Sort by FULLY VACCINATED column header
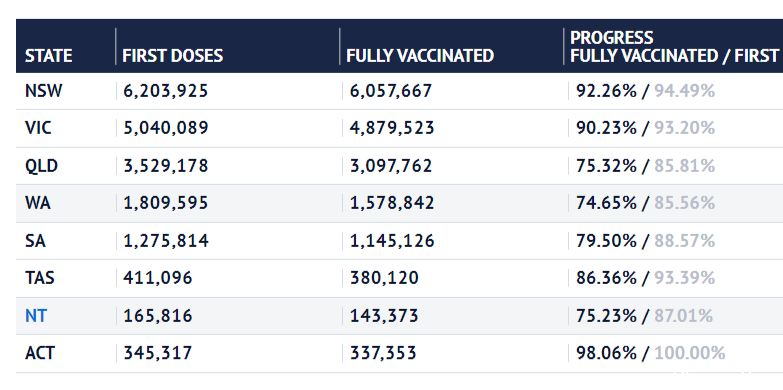This screenshot has width=783, height=390. [x=420, y=55]
